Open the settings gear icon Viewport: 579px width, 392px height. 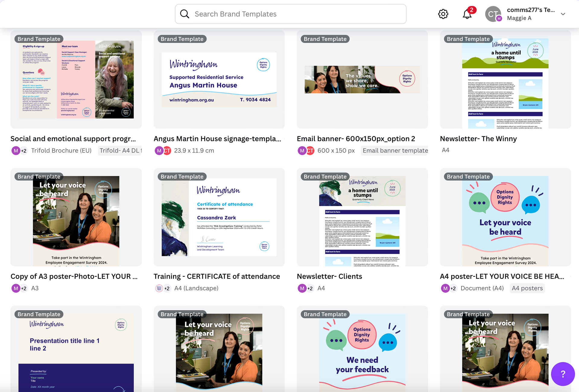click(x=443, y=14)
